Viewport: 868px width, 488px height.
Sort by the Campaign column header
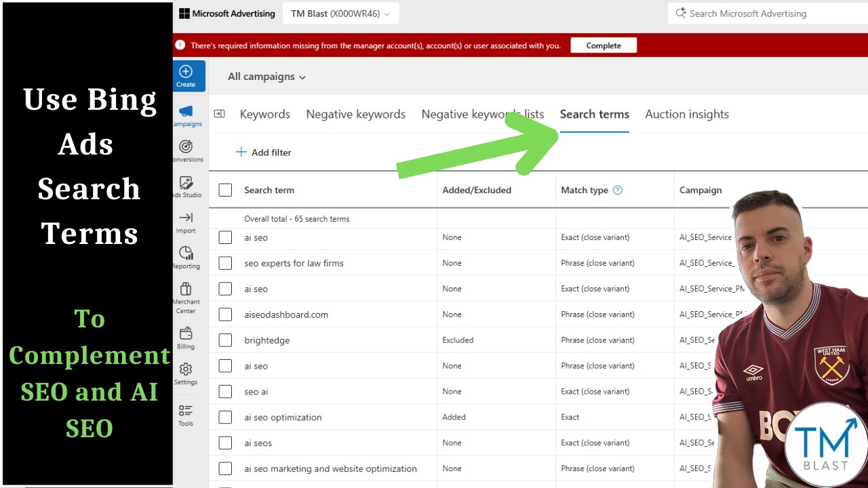tap(701, 190)
